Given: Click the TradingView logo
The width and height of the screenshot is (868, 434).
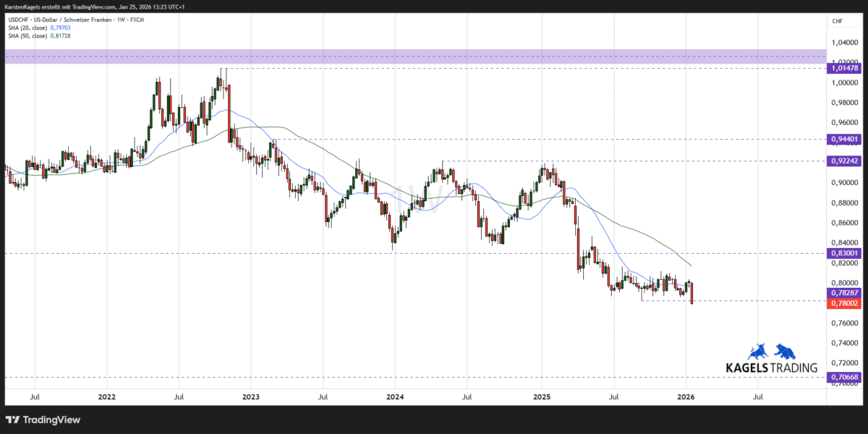Looking at the screenshot, I should (43, 420).
